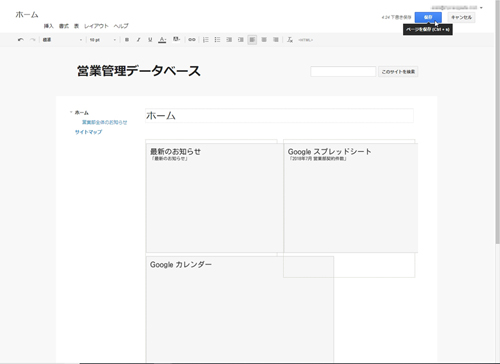
Task: Open the 表 menu
Action: tap(76, 26)
